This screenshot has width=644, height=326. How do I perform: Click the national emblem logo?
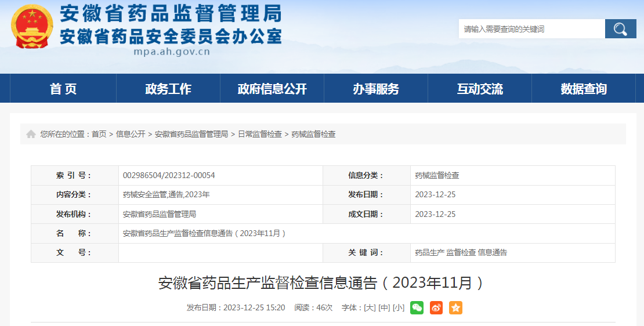32,27
